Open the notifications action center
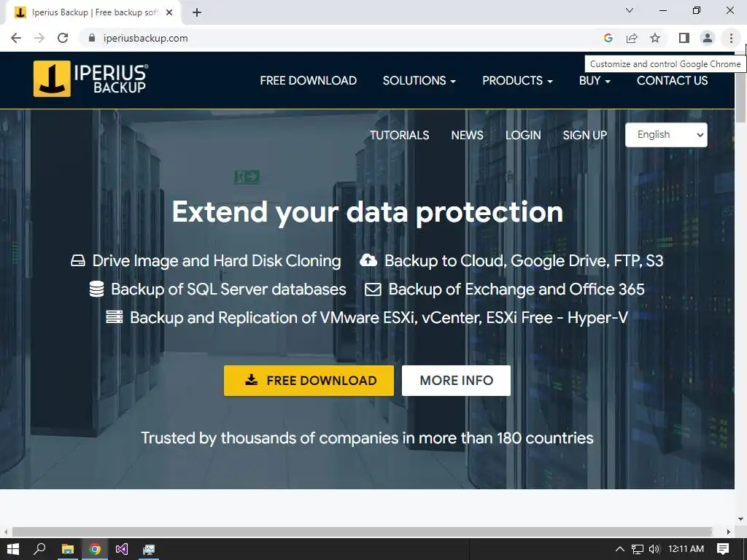The width and height of the screenshot is (747, 560). pyautogui.click(x=723, y=549)
